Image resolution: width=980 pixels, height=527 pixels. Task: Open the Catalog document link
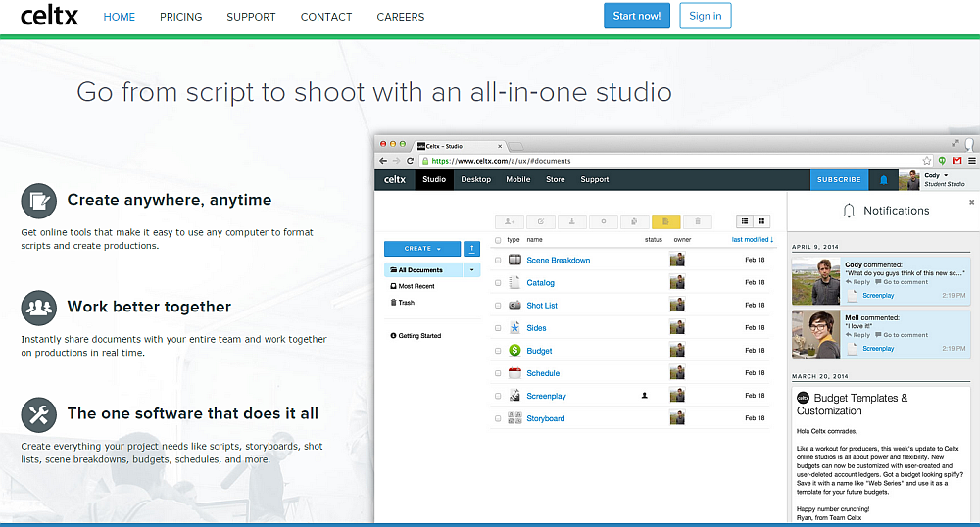[x=540, y=283]
